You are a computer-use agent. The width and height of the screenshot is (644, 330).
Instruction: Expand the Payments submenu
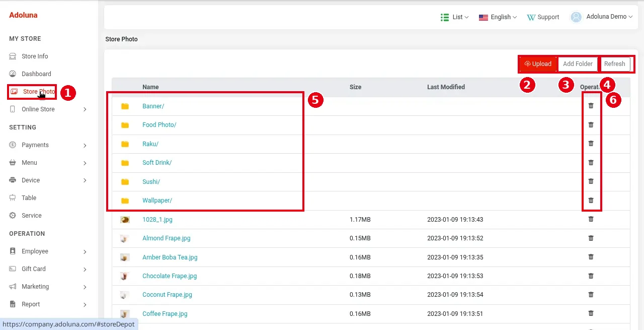pyautogui.click(x=85, y=145)
